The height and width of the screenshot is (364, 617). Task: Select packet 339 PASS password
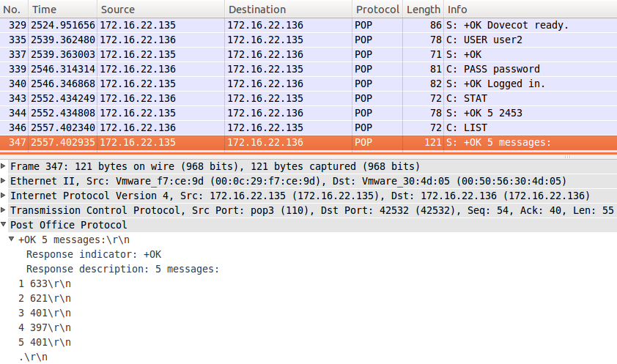pyautogui.click(x=308, y=69)
